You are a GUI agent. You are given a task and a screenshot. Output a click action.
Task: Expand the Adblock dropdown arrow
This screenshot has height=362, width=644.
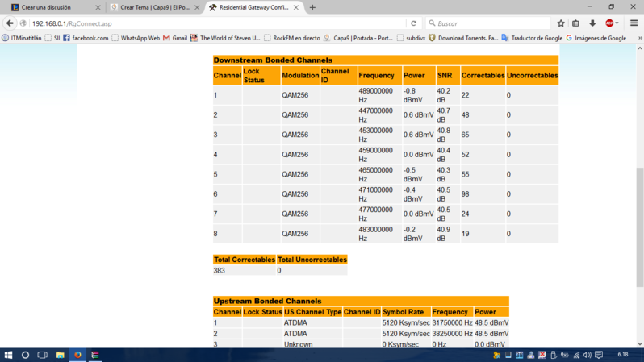click(x=617, y=23)
